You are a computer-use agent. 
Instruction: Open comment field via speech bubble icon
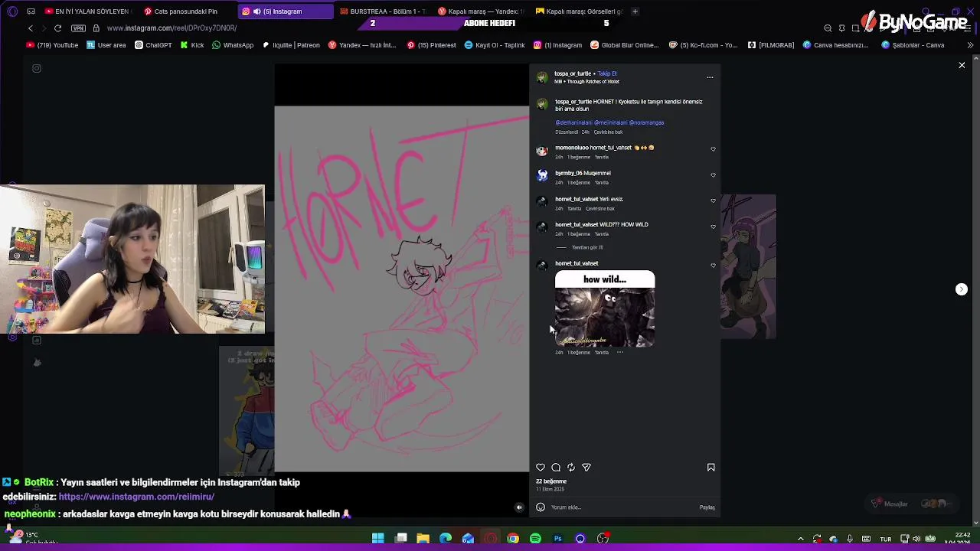(x=556, y=468)
